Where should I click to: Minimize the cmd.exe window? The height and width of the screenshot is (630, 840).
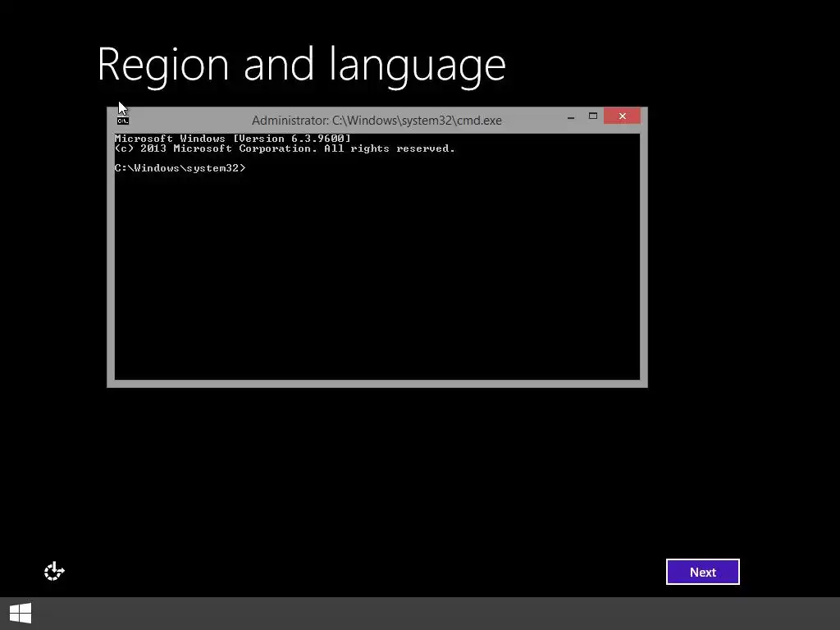click(571, 116)
